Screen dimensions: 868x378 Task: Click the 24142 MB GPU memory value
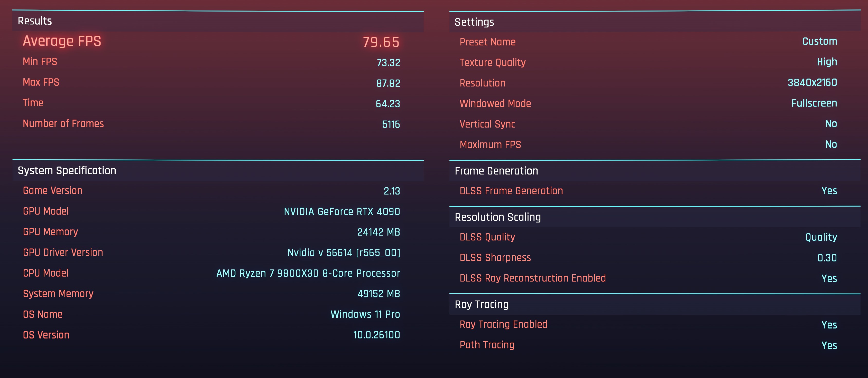[379, 232]
